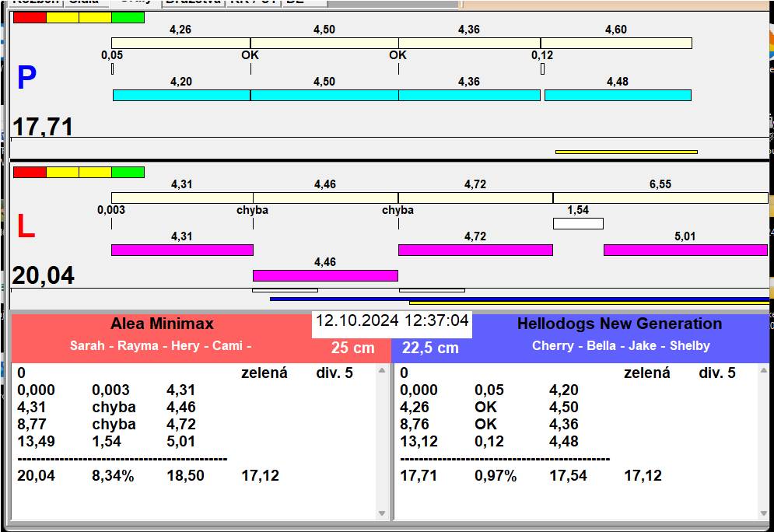Click the 17,71 total time in lane P
This screenshot has width=774, height=532.
click(44, 126)
